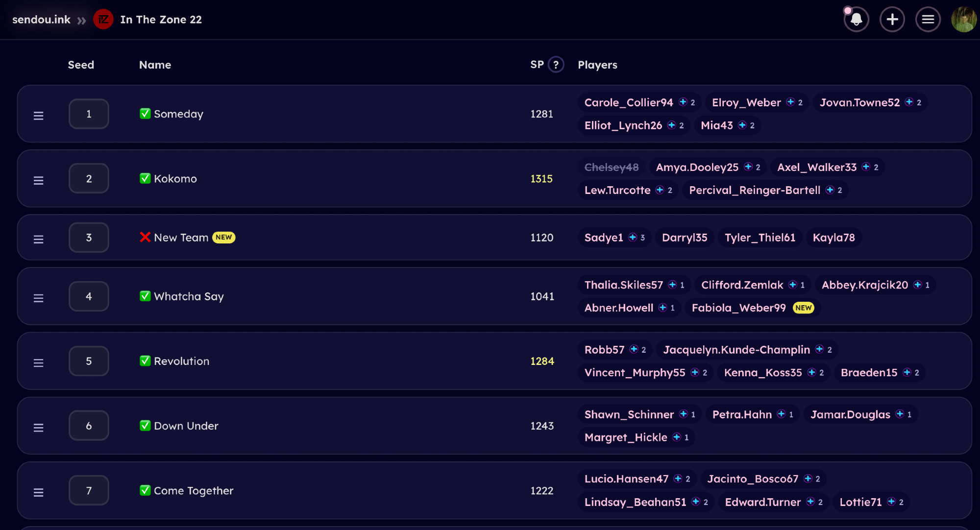The width and height of the screenshot is (980, 530).
Task: Click the red X next to New Team
Action: (x=145, y=237)
